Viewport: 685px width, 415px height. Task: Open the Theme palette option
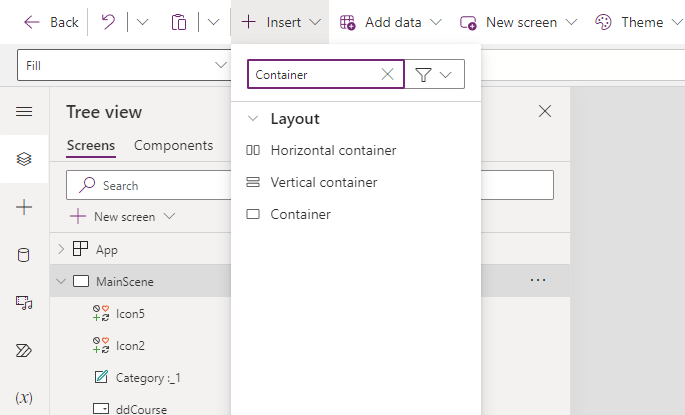click(x=629, y=22)
